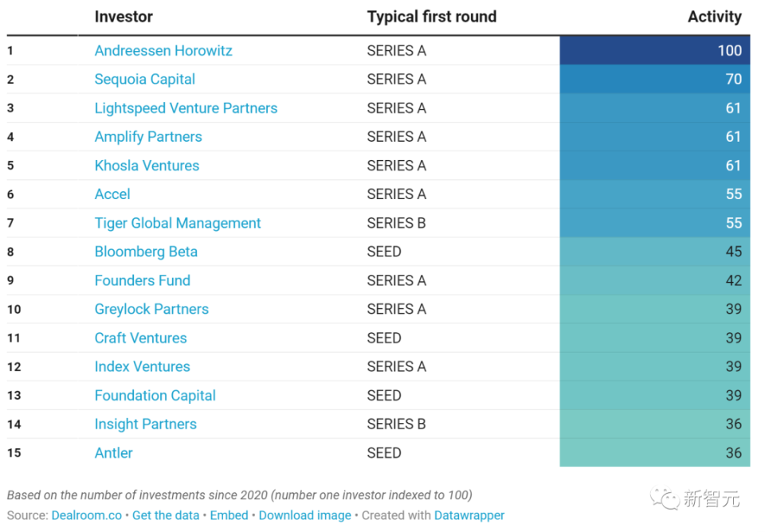
Task: Open Lightspeed Venture Partners link
Action: tap(186, 108)
